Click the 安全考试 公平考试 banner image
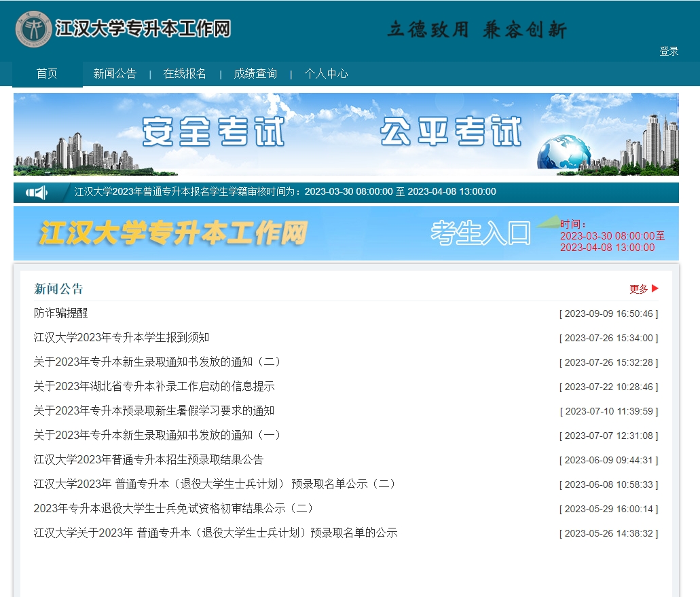700x597 pixels. (346, 134)
